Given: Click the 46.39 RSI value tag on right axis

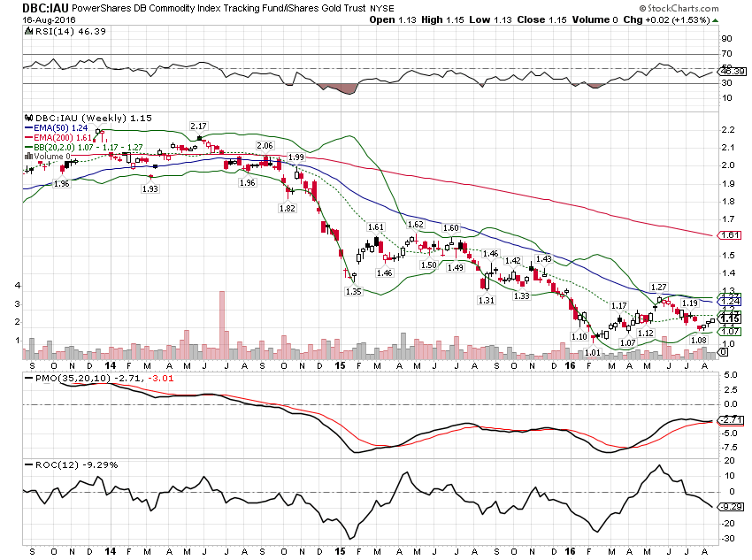Looking at the screenshot, I should pyautogui.click(x=732, y=72).
